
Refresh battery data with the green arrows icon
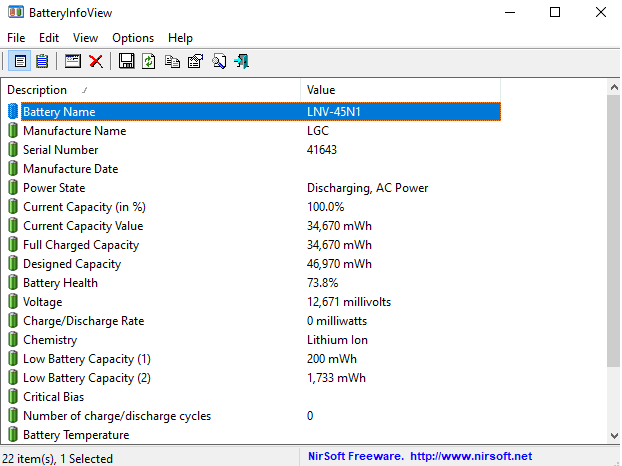[x=149, y=61]
